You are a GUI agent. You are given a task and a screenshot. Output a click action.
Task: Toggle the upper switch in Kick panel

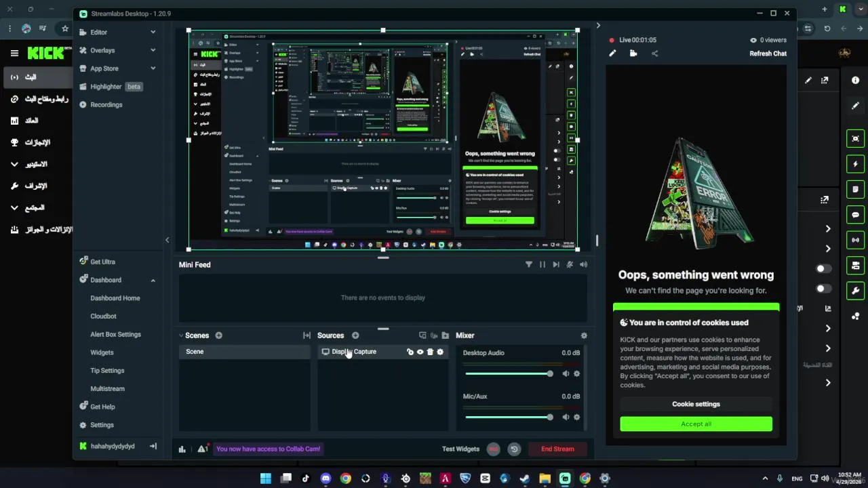[x=823, y=268]
